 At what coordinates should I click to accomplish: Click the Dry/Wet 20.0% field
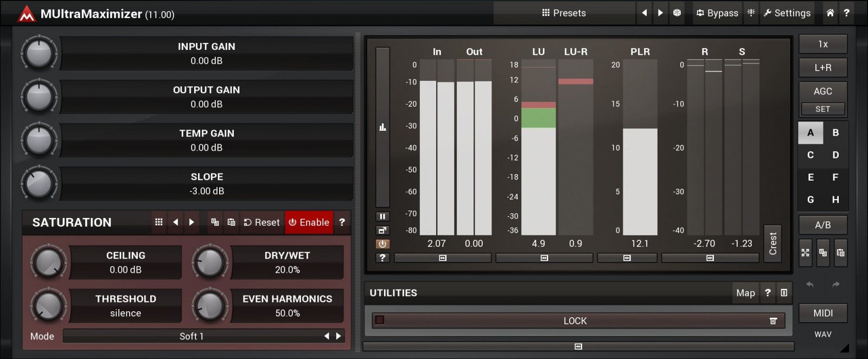point(287,262)
